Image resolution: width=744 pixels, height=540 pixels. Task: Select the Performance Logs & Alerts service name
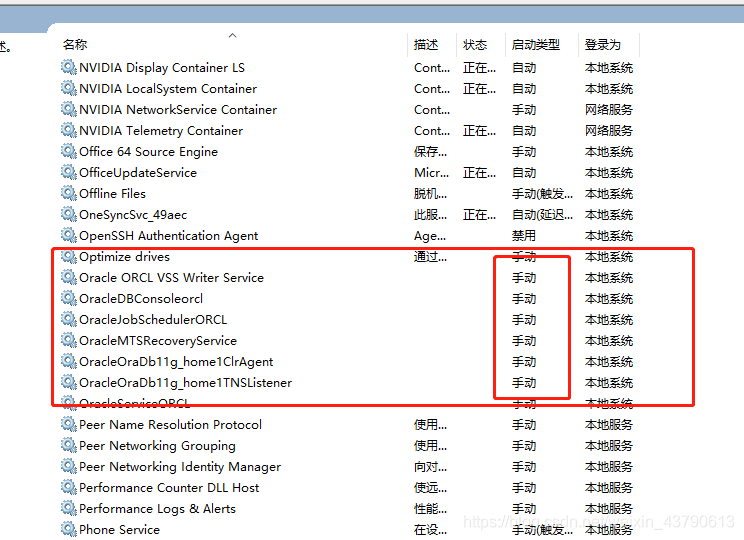click(x=157, y=509)
